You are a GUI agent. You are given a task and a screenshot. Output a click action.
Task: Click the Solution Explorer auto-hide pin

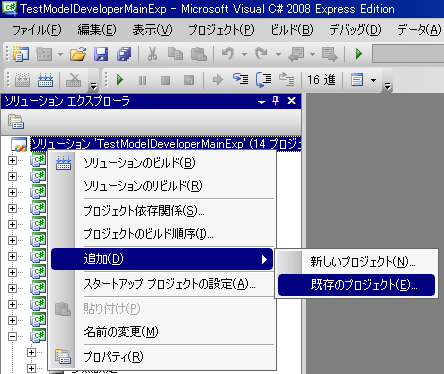[x=276, y=101]
